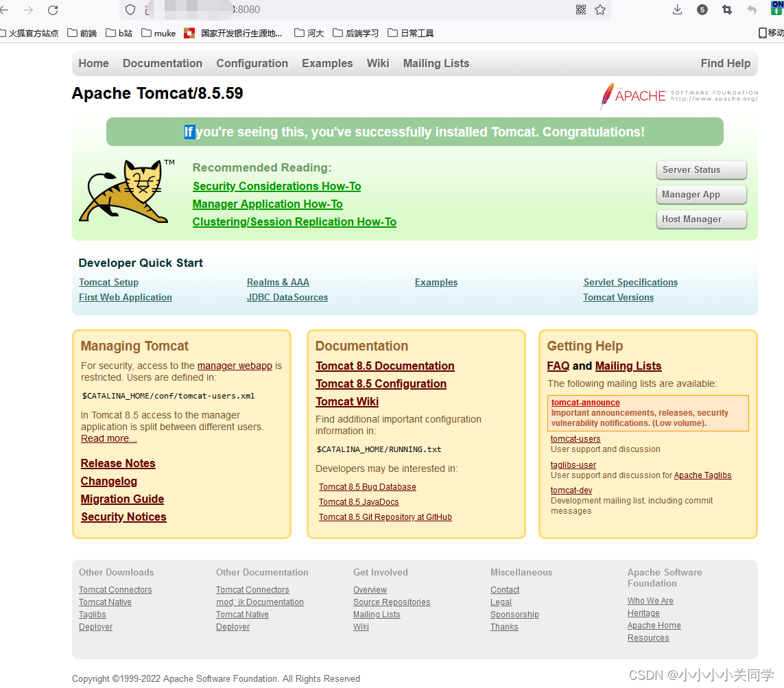The image size is (784, 688).
Task: Click the Read more... link
Action: [x=109, y=438]
